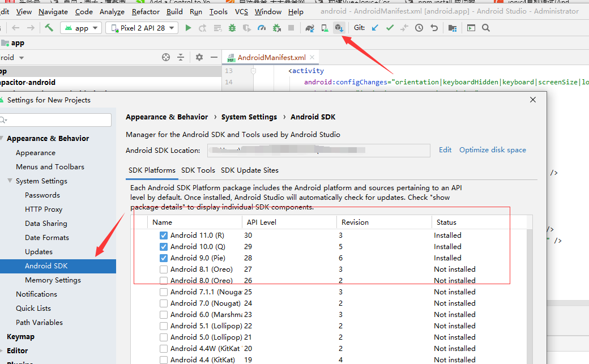Select HTTP Proxy in settings tree
The image size is (589, 364).
click(44, 209)
